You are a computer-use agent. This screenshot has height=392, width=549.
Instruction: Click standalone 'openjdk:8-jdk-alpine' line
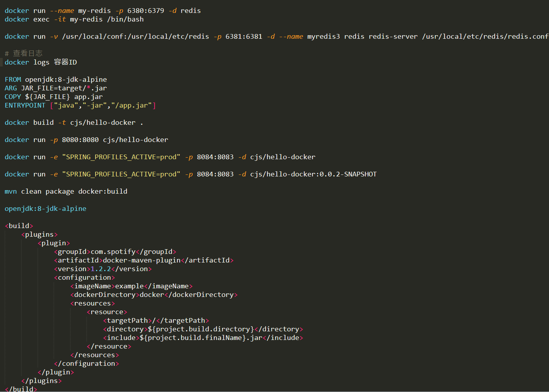pos(45,209)
